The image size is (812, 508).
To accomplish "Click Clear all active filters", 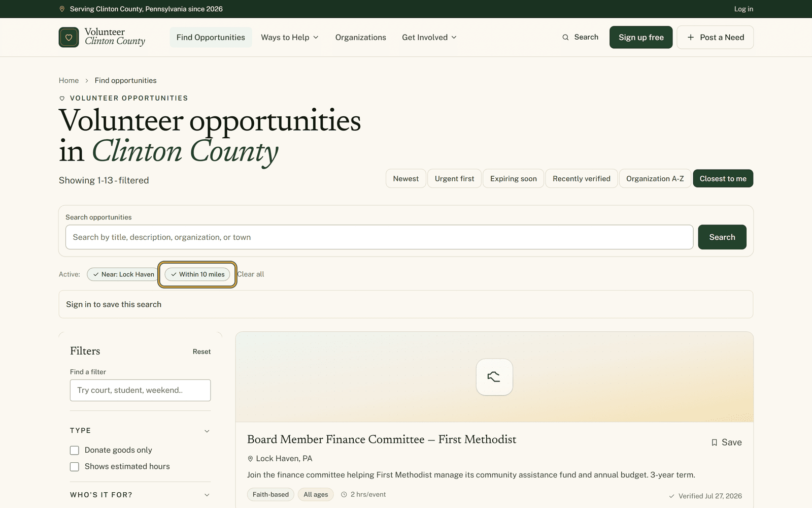I will (x=251, y=274).
